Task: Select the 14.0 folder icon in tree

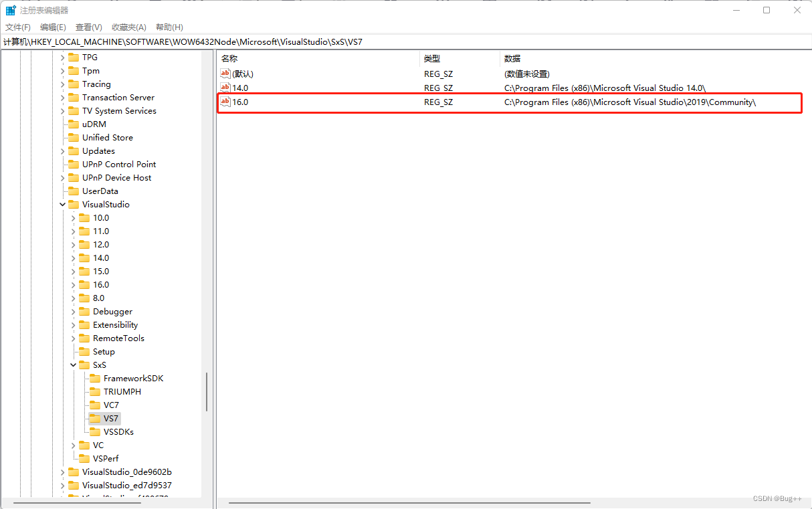Action: (84, 258)
